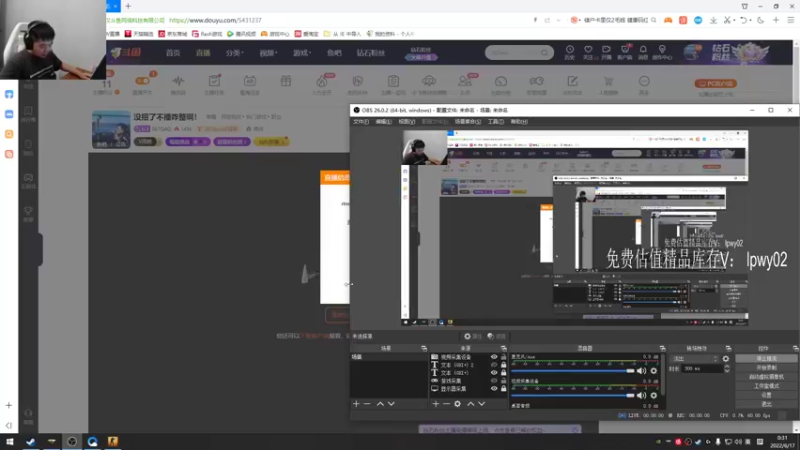The height and width of the screenshot is (450, 800).
Task: Open 鱼吧 link on Douyu
Action: (334, 53)
